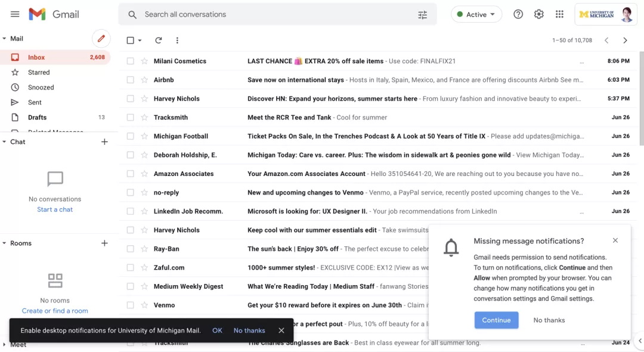This screenshot has height=352, width=644.
Task: Open the select dropdown arrow
Action: (x=140, y=40)
